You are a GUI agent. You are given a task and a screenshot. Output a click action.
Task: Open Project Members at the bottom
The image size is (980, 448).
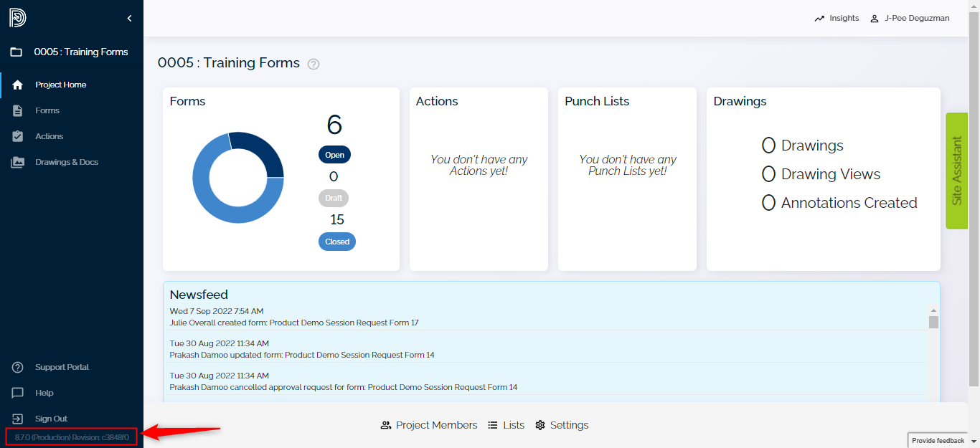coord(429,425)
